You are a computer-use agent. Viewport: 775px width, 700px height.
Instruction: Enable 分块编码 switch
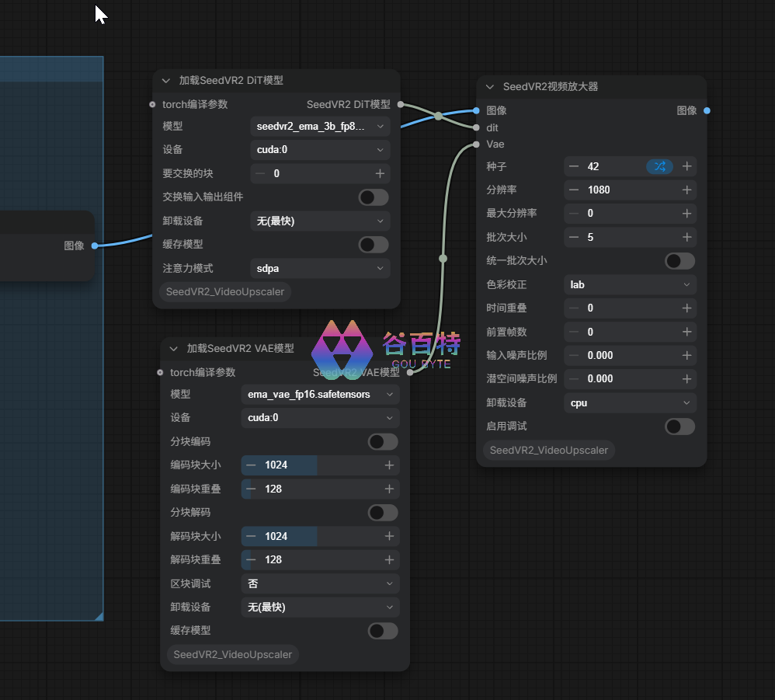383,442
